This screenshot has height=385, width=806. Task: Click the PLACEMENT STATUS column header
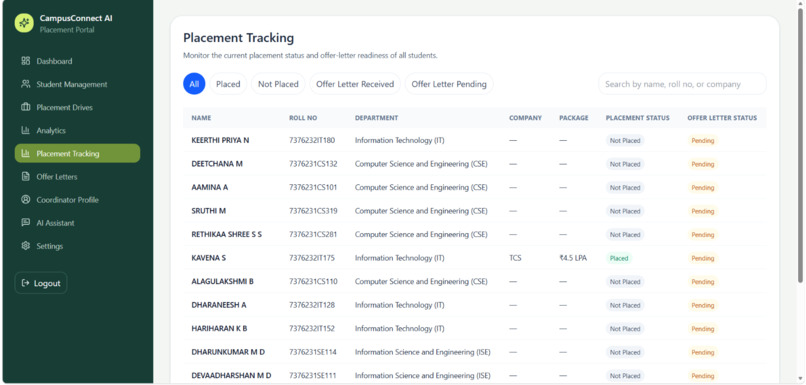tap(637, 118)
